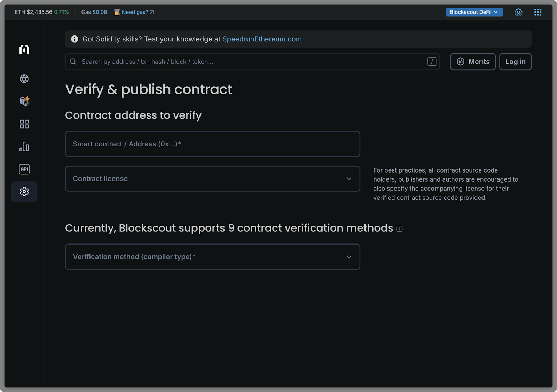Open the Contract license dropdown
Screen dimensions: 557x392
tap(212, 179)
